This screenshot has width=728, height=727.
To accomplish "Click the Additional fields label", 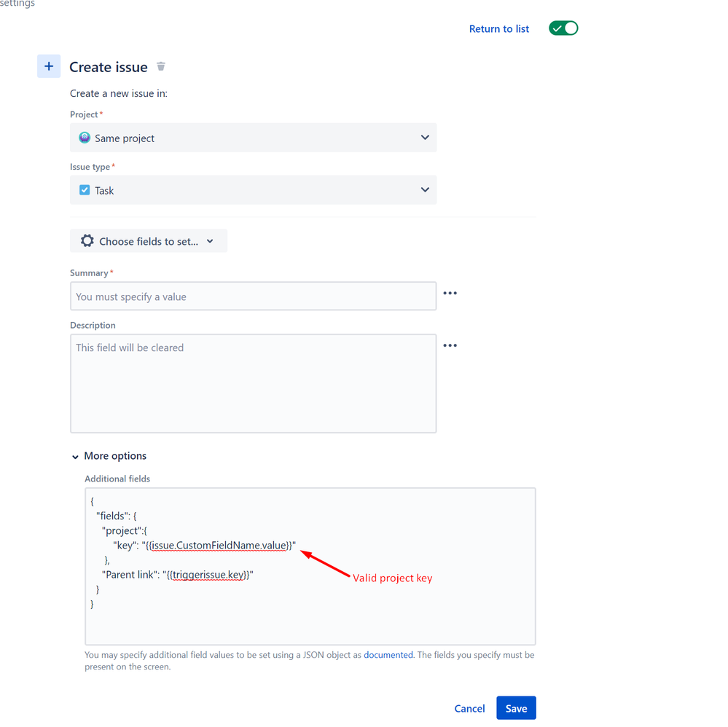I will 117,479.
